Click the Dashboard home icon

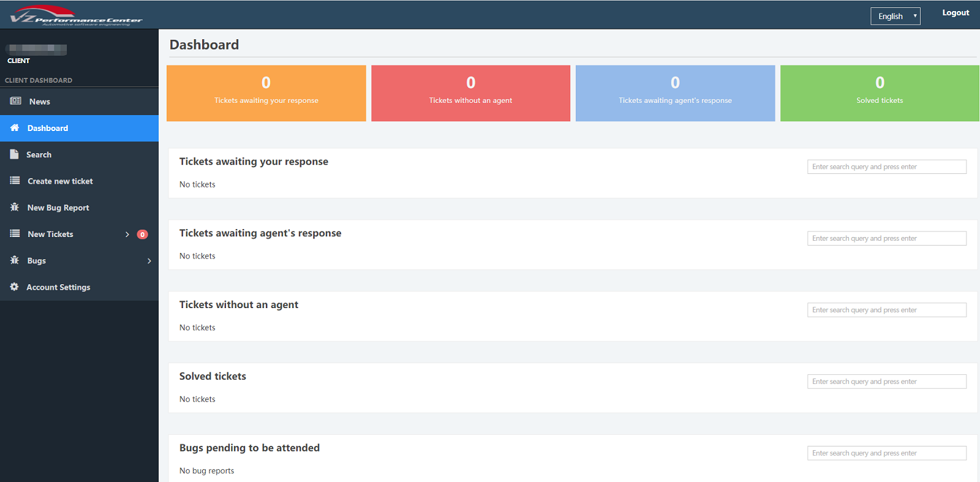coord(15,128)
